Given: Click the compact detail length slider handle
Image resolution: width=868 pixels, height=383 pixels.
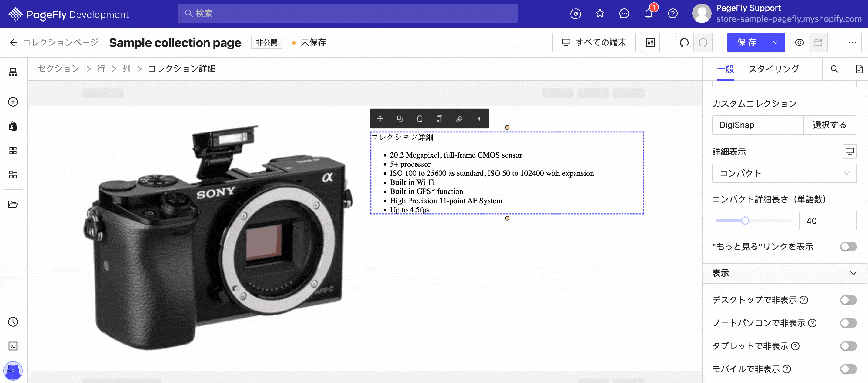Looking at the screenshot, I should coord(745,221).
